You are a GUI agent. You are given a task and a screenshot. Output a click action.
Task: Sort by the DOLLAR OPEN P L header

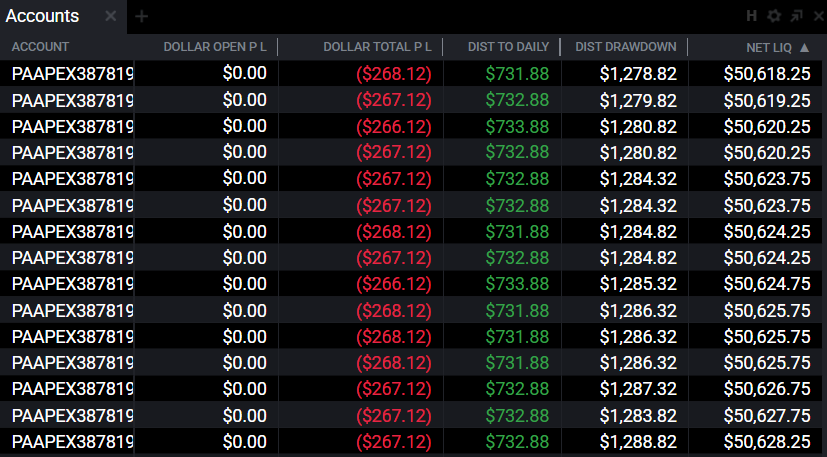(215, 47)
